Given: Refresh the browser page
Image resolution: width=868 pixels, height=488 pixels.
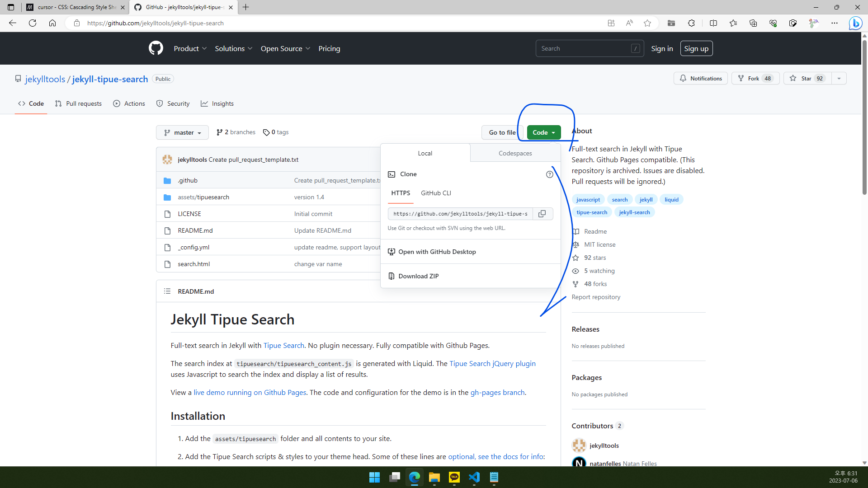Looking at the screenshot, I should point(33,23).
